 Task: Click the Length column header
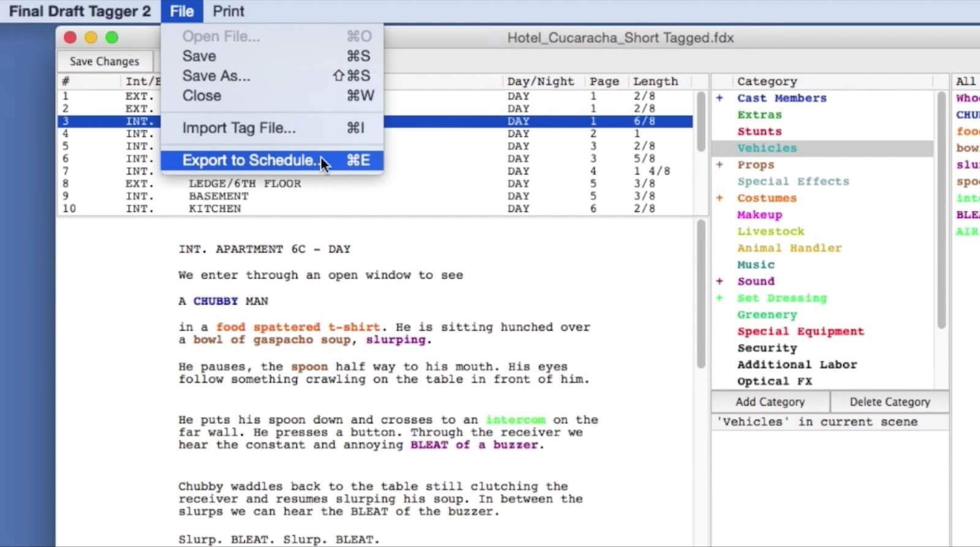[655, 81]
